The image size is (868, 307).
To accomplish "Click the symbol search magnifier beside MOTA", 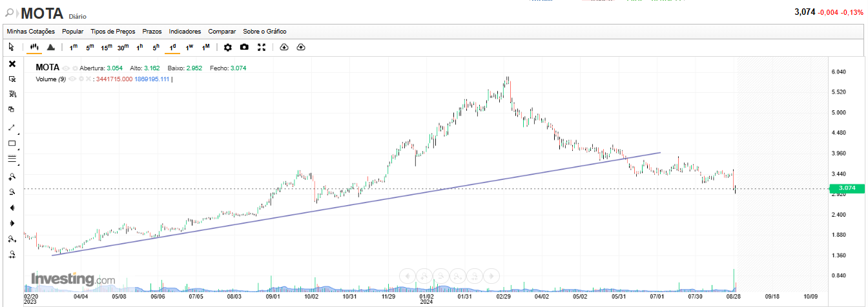I will click(x=10, y=12).
